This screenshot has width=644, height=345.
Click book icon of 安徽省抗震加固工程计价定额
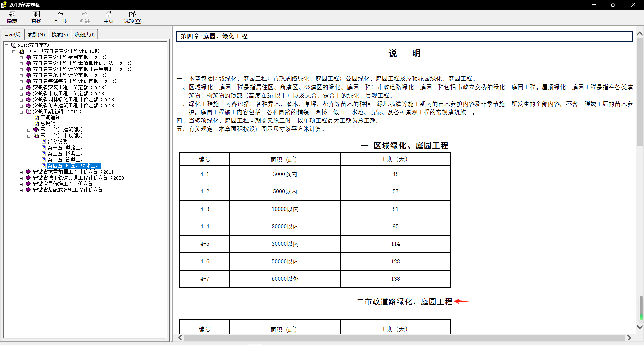point(29,172)
